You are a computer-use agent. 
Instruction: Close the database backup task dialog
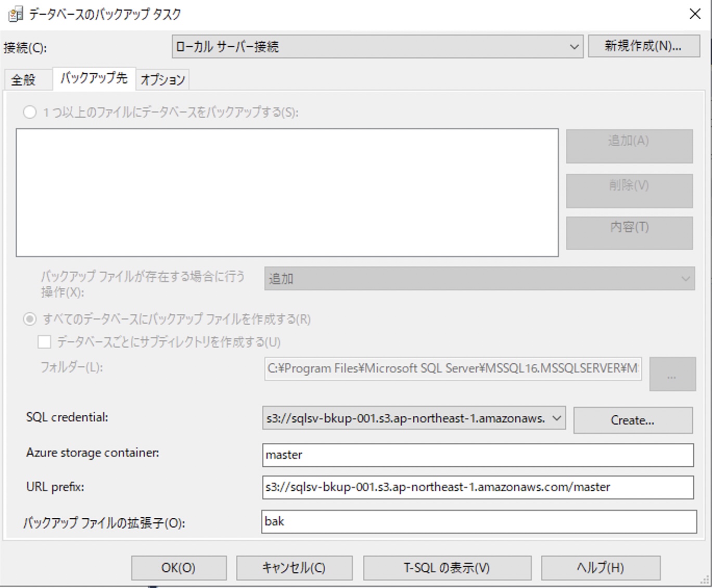point(695,14)
